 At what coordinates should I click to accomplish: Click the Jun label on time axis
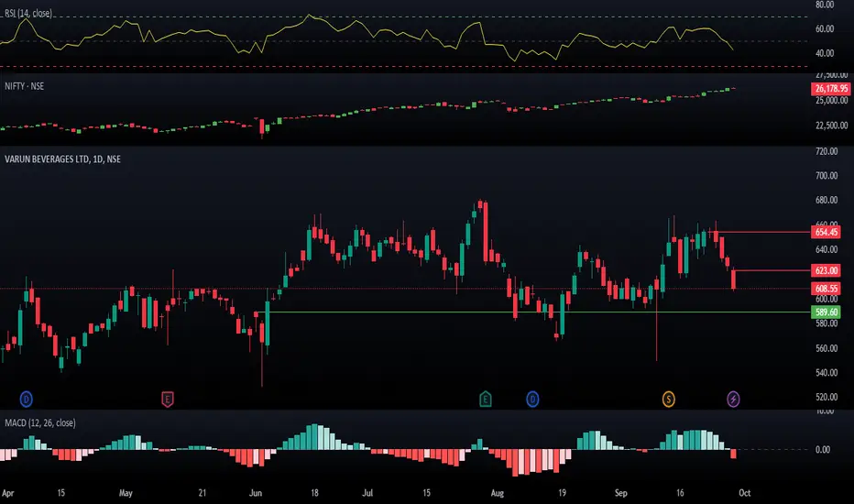pyautogui.click(x=256, y=493)
